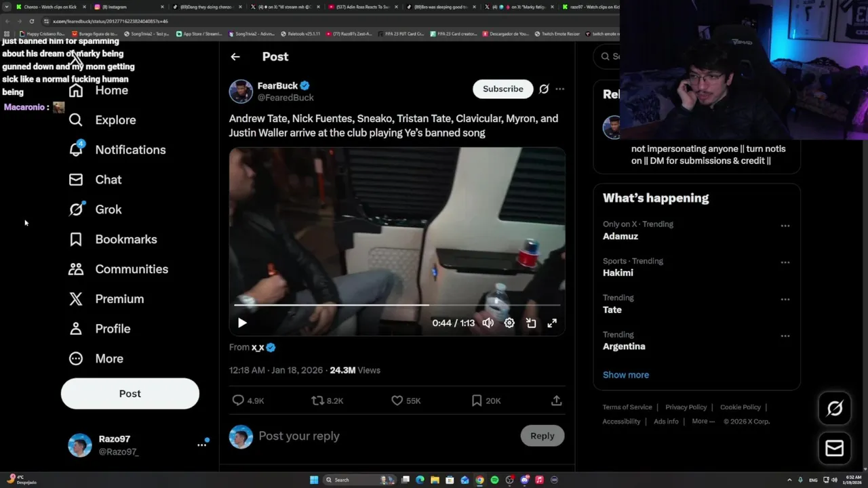Open the post's three-dot options menu

click(559, 89)
